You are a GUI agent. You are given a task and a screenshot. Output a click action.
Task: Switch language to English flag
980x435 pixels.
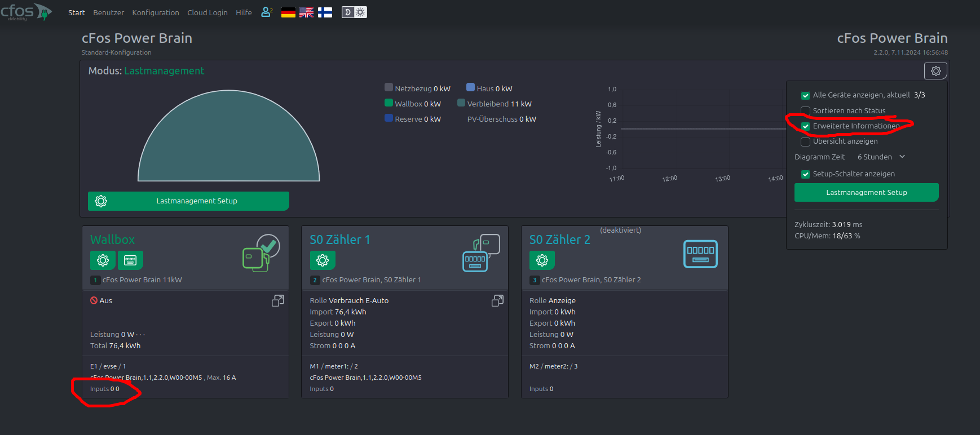pos(306,12)
